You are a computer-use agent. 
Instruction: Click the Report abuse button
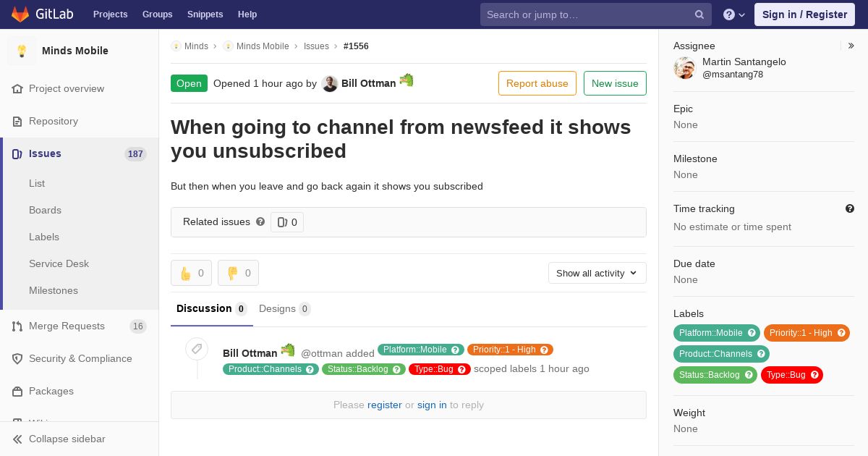[x=537, y=83]
